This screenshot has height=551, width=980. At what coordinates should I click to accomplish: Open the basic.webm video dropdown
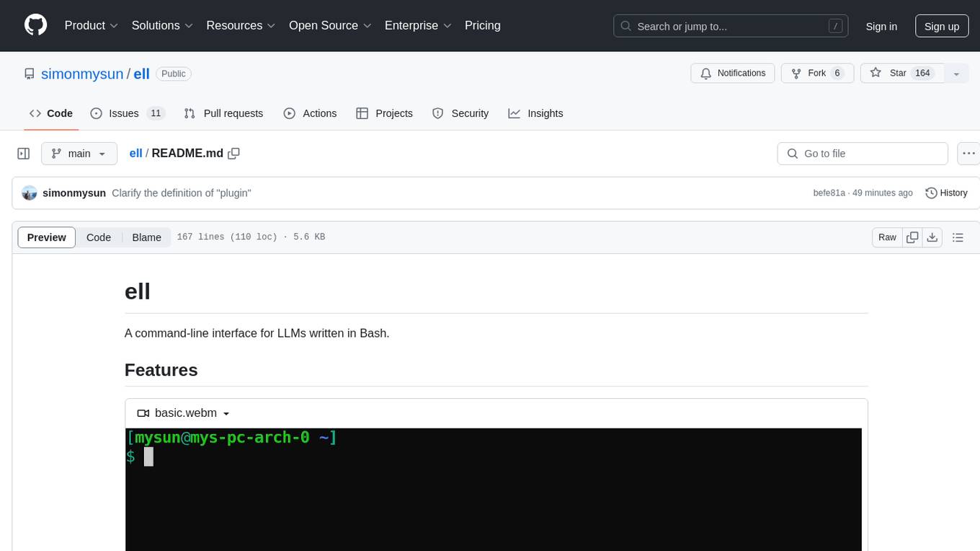pyautogui.click(x=184, y=413)
